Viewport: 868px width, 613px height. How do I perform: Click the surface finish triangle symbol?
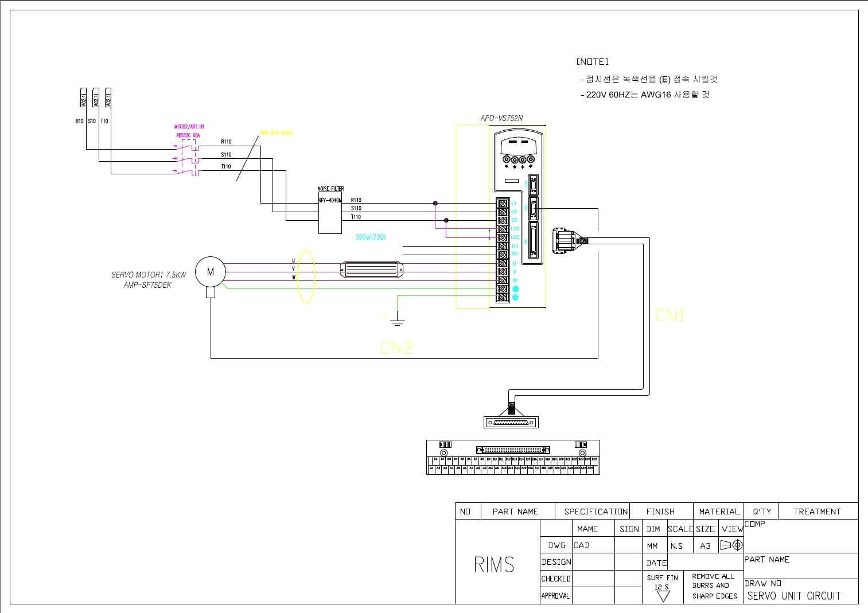[663, 596]
